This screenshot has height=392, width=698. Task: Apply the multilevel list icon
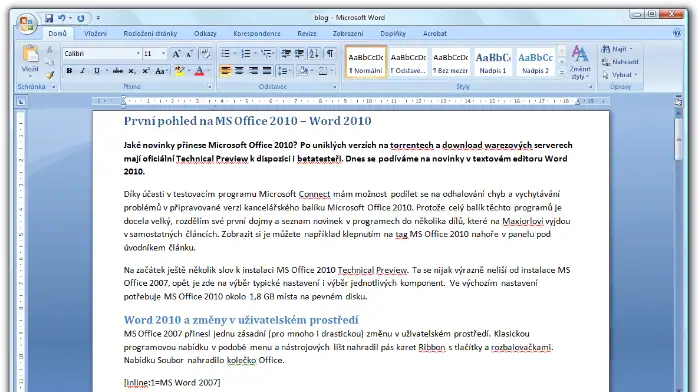[266, 54]
